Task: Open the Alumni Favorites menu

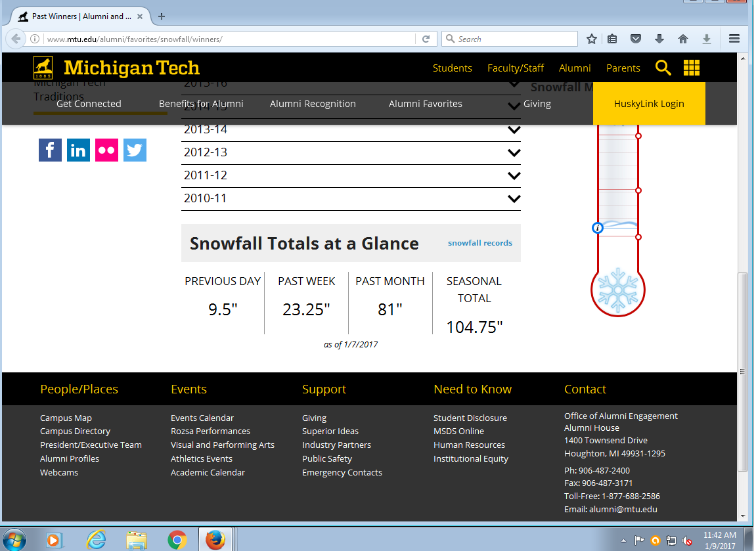Action: pos(425,104)
